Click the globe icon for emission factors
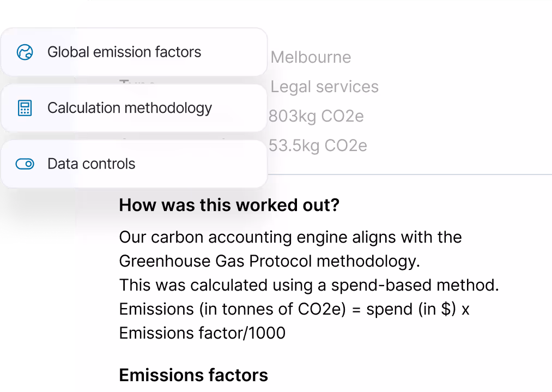 [x=25, y=52]
